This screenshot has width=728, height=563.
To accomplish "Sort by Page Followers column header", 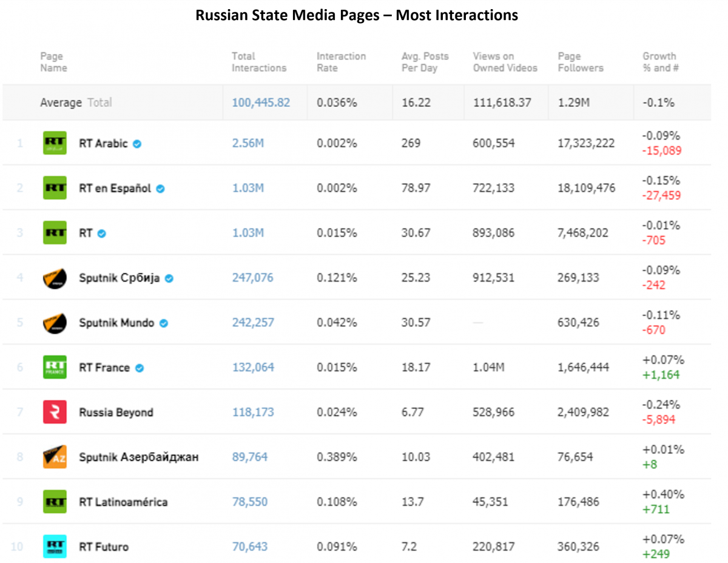I will pos(581,62).
